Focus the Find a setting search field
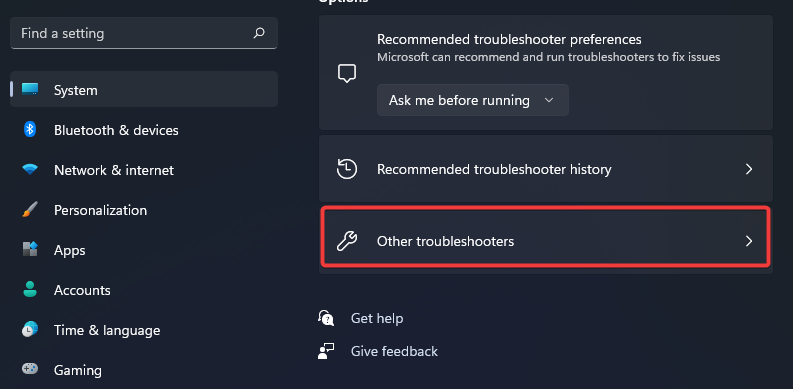 [144, 33]
